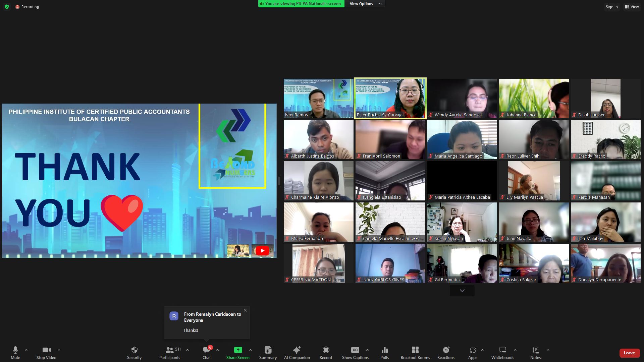Select Mutya Fernando video tile
The width and height of the screenshot is (644, 362).
point(318,222)
